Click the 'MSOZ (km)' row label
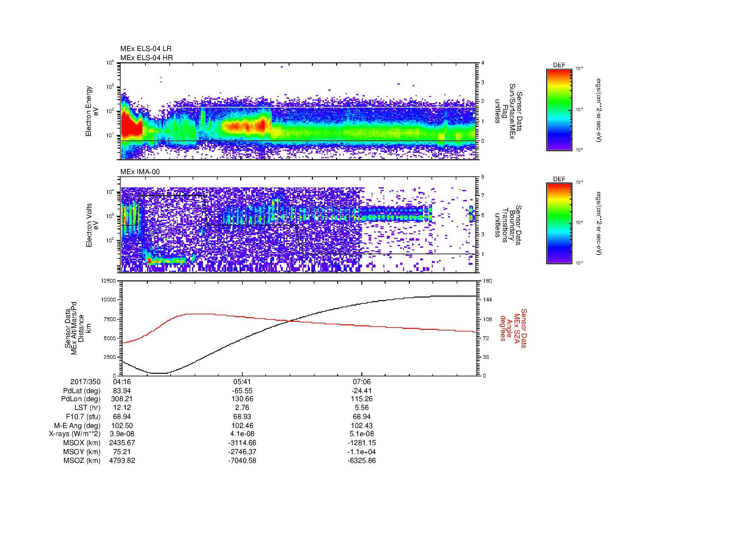 pos(82,461)
